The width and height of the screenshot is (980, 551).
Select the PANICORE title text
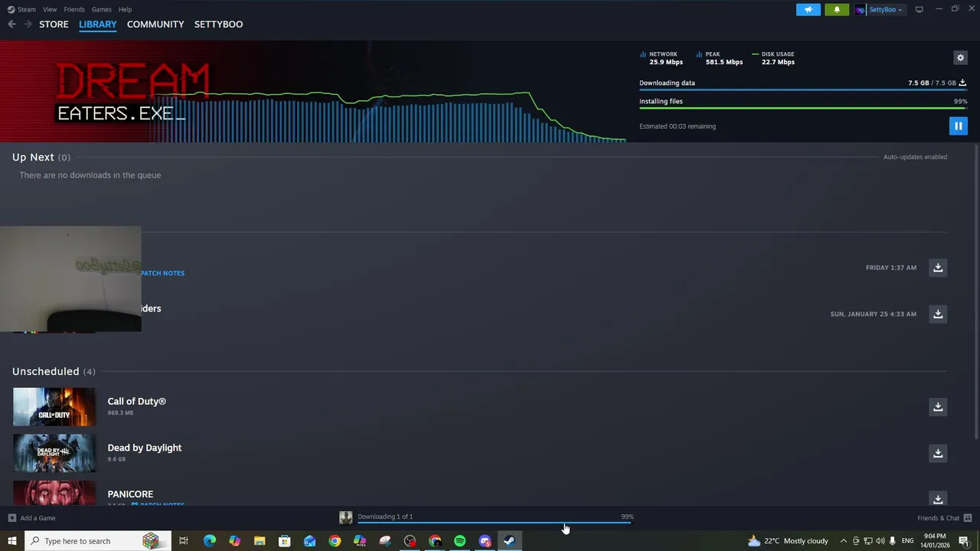pos(130,494)
